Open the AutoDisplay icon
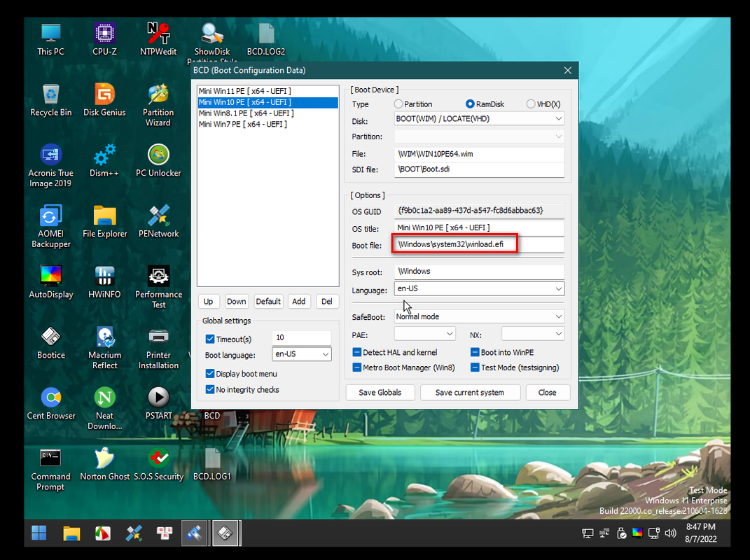The image size is (750, 560). 50,282
